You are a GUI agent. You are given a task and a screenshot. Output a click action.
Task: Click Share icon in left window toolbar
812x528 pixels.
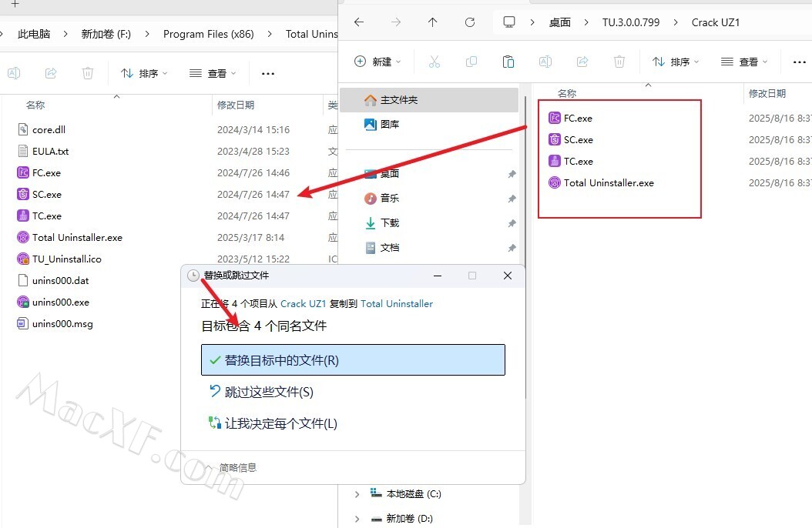click(51, 73)
